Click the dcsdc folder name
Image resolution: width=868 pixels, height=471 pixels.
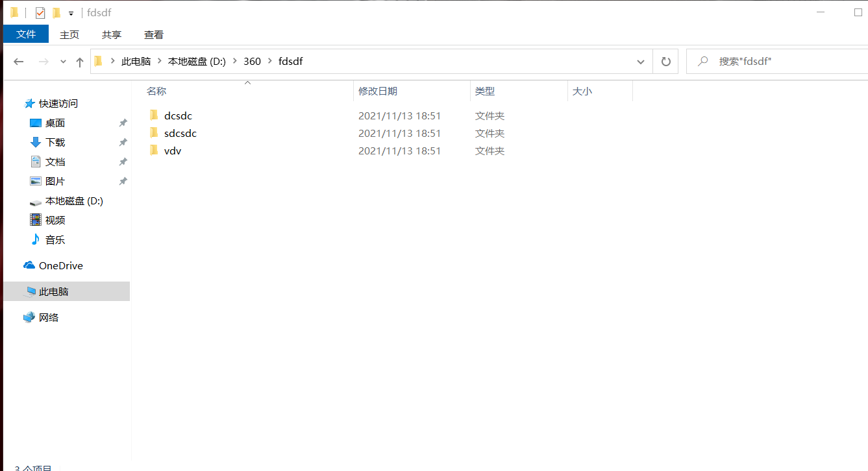(x=178, y=115)
